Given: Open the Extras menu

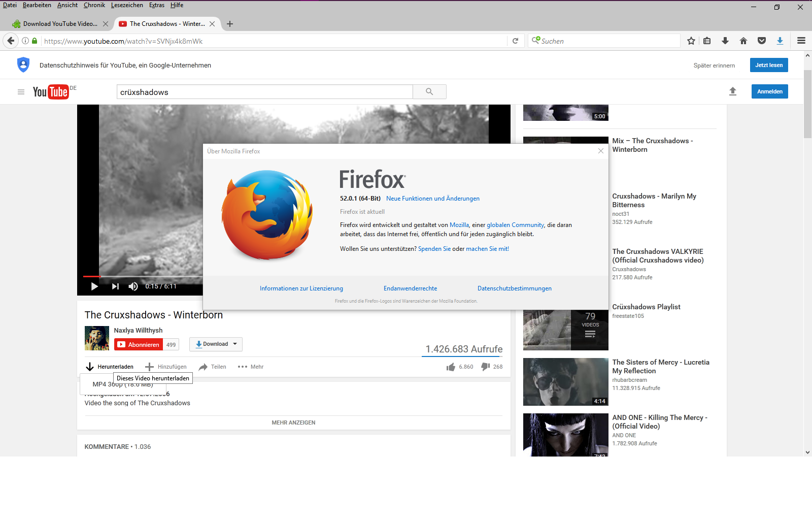Looking at the screenshot, I should pos(157,5).
